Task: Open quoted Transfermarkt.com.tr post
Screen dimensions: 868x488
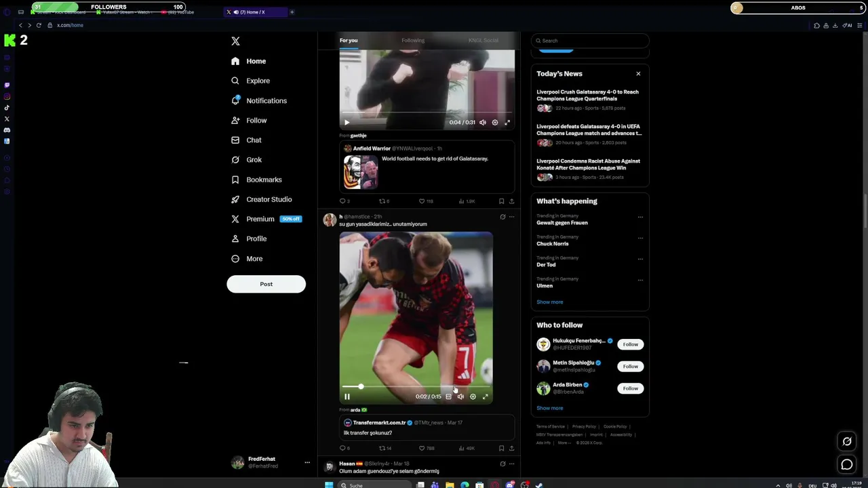Action: (x=427, y=428)
